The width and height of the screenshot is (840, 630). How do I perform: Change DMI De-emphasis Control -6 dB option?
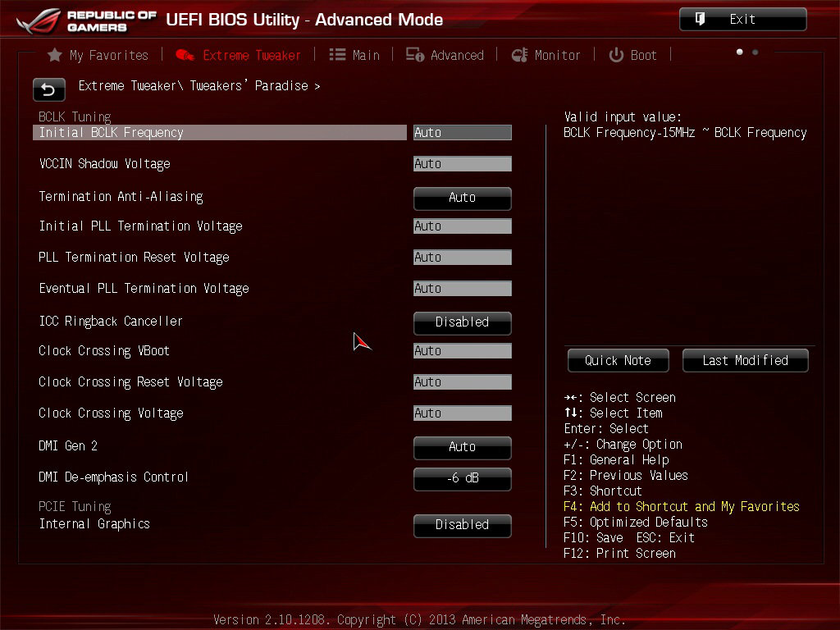pyautogui.click(x=463, y=478)
